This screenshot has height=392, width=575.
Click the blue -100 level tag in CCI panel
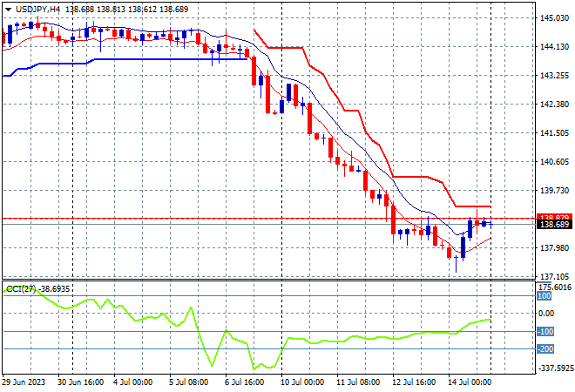tap(545, 332)
